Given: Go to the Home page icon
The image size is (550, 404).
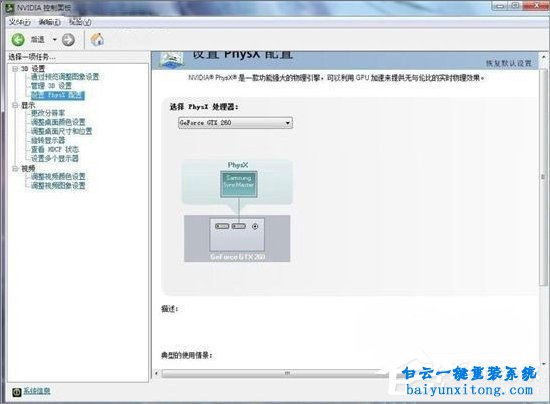Looking at the screenshot, I should point(97,40).
